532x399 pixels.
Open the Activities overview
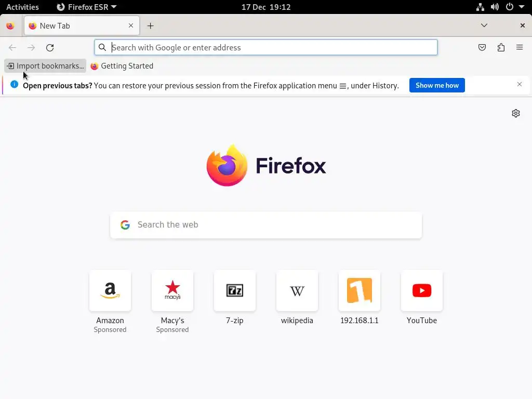coord(22,7)
